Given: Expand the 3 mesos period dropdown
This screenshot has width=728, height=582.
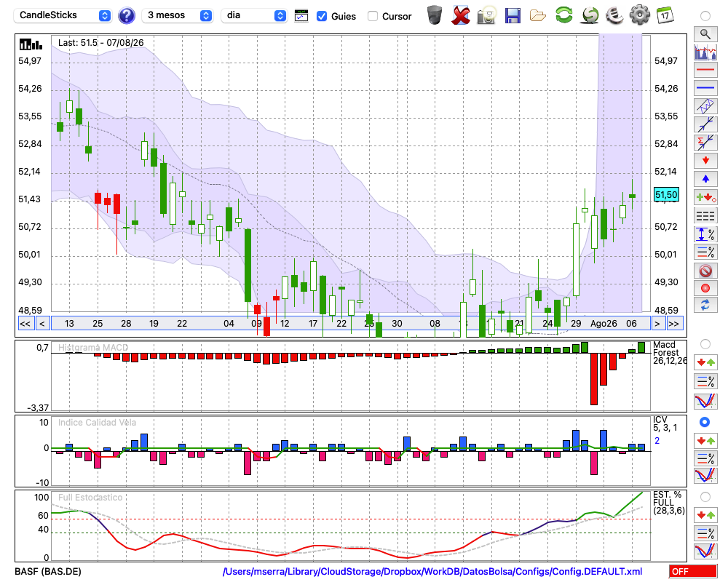Looking at the screenshot, I should tap(177, 15).
